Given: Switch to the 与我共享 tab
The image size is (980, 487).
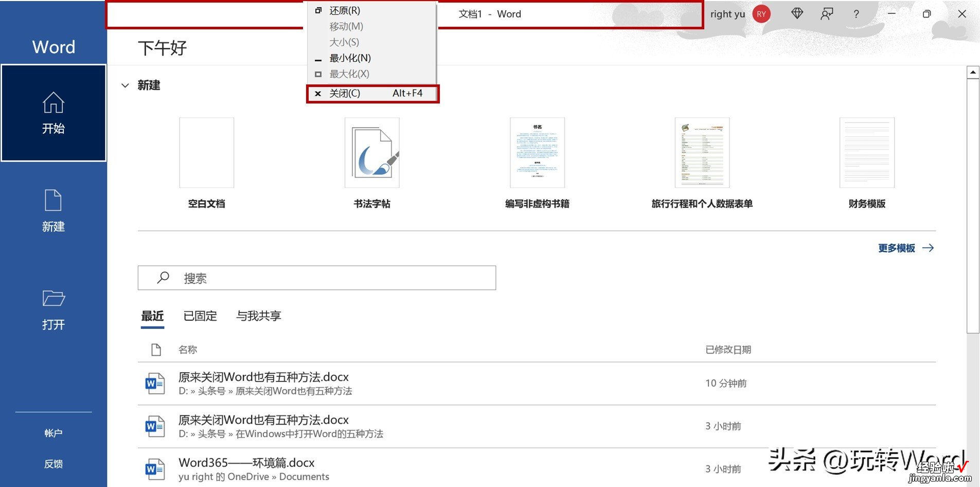Looking at the screenshot, I should pos(258,316).
